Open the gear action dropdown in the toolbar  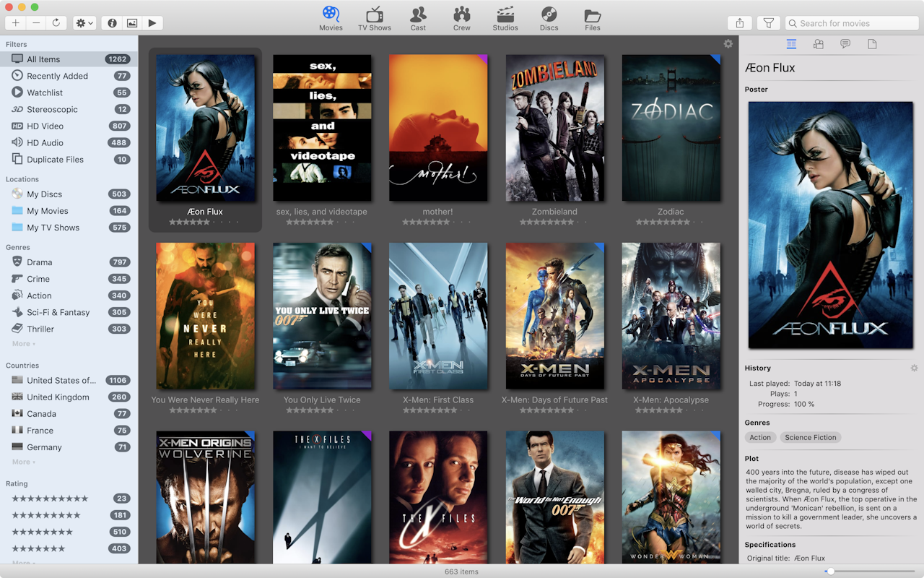coord(83,22)
